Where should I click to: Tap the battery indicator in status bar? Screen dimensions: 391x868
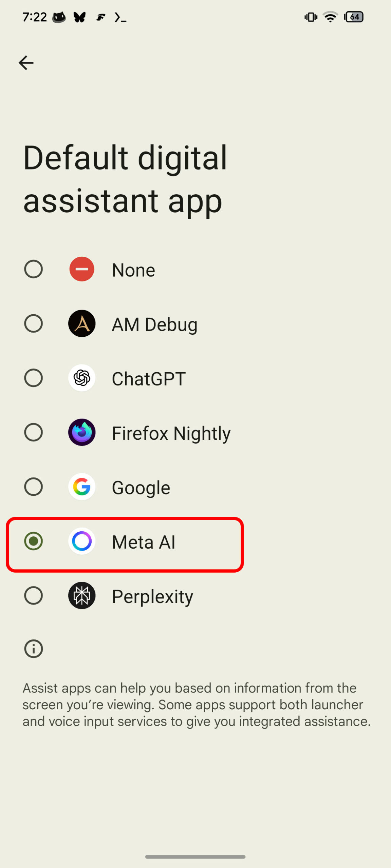[x=354, y=17]
